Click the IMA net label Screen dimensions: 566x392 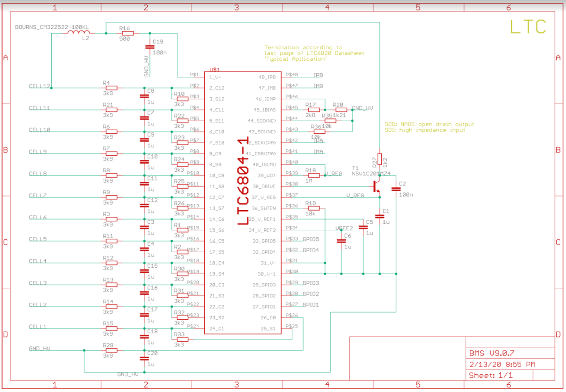pyautogui.click(x=318, y=151)
